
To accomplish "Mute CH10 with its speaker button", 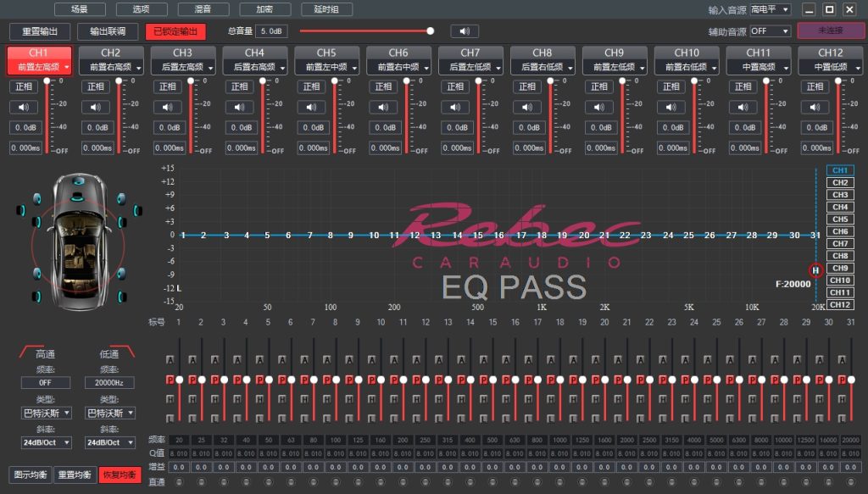I will tap(671, 107).
